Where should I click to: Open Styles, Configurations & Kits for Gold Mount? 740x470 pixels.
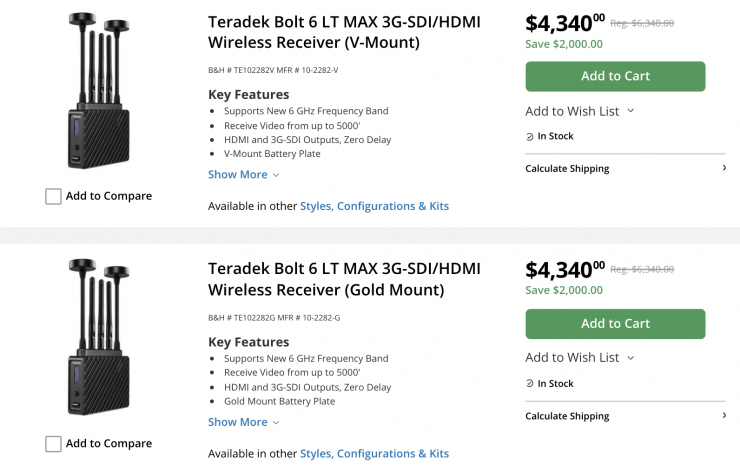(374, 453)
